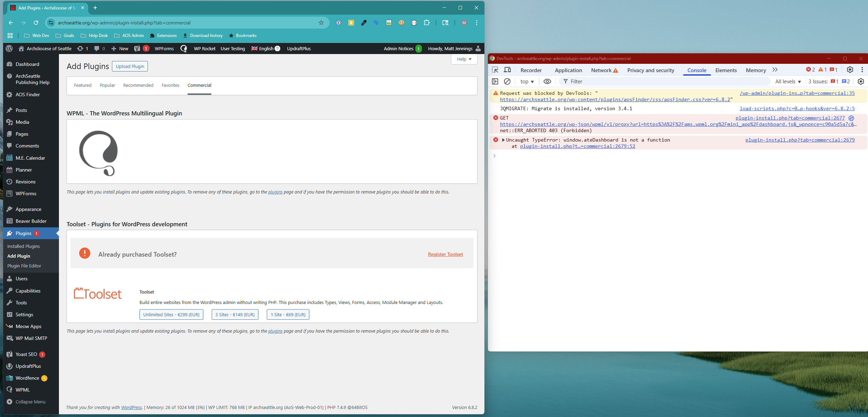This screenshot has height=417, width=868.
Task: Switch to the Featured plugins tab
Action: pyautogui.click(x=83, y=85)
